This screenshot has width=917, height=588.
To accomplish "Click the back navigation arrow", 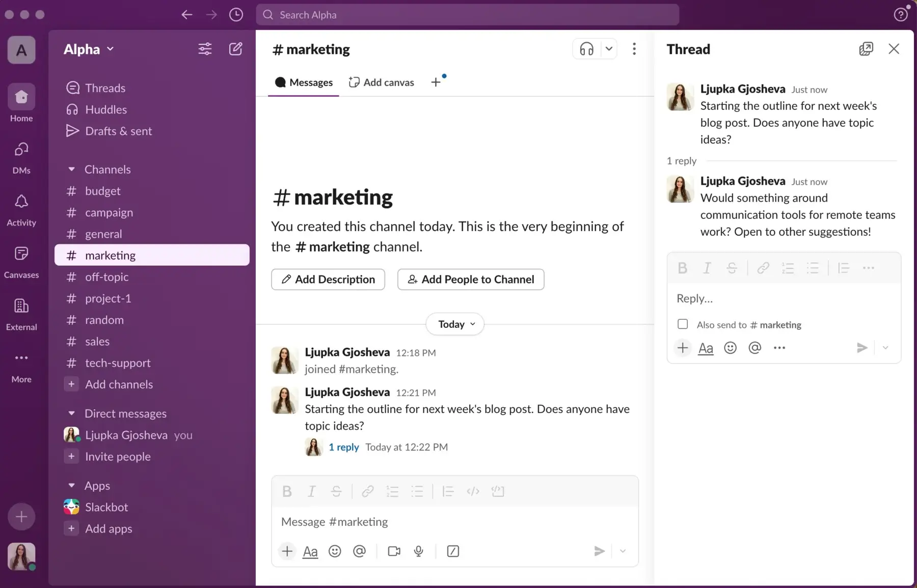I will point(187,15).
